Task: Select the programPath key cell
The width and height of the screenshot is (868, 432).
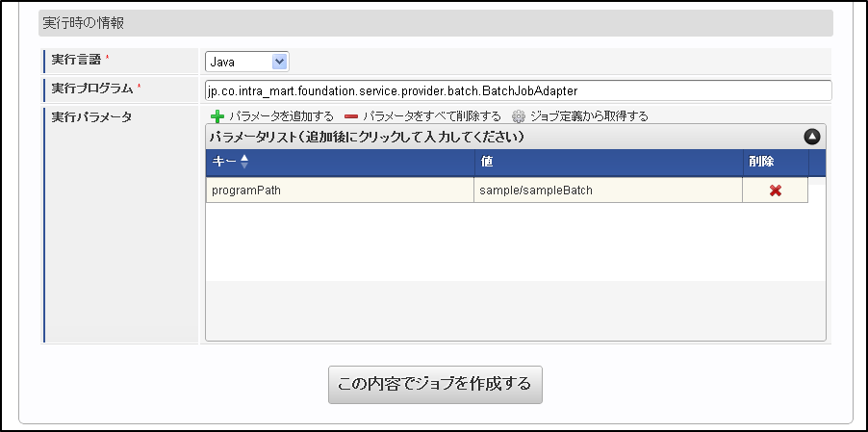Action: [x=341, y=191]
